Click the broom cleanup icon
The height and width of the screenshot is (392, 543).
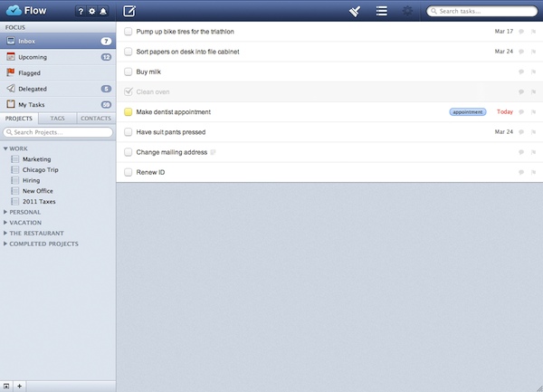point(355,11)
